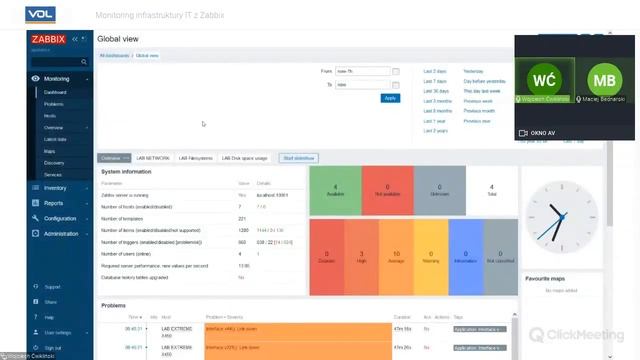Select Yesterday time range
The height and width of the screenshot is (360, 640).
[x=473, y=71]
